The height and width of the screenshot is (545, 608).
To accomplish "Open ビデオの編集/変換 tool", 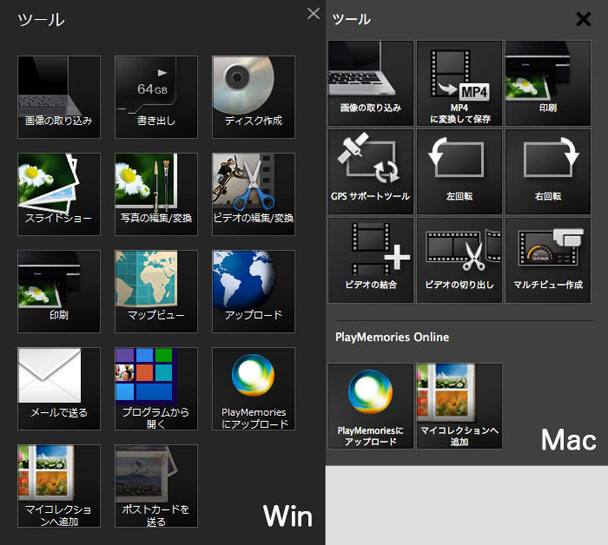I will pos(254,194).
